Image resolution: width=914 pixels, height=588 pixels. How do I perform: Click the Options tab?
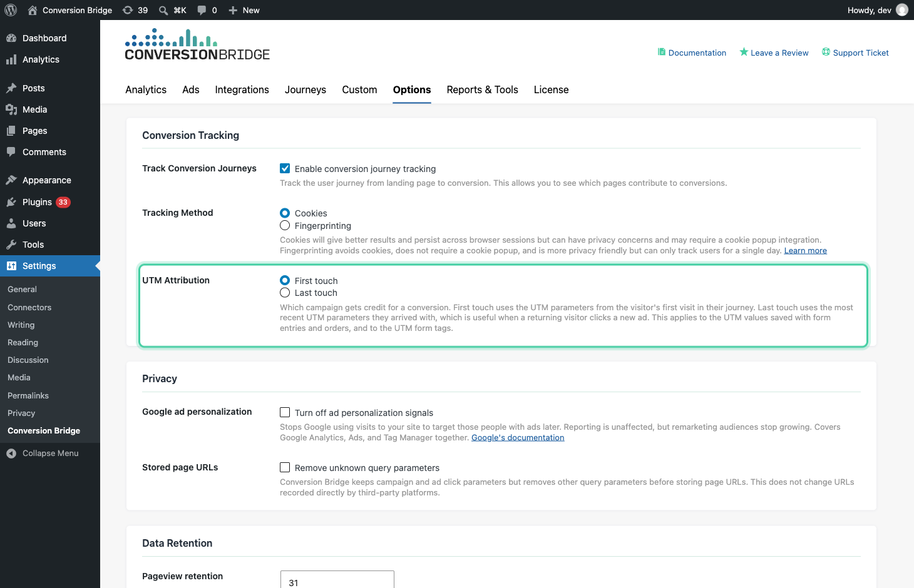[412, 89]
